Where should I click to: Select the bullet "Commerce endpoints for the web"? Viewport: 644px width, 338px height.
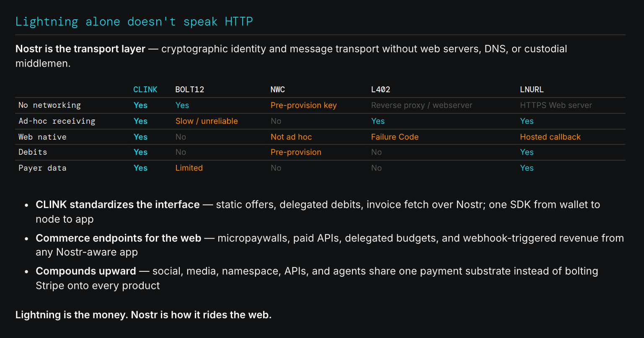pyautogui.click(x=119, y=238)
